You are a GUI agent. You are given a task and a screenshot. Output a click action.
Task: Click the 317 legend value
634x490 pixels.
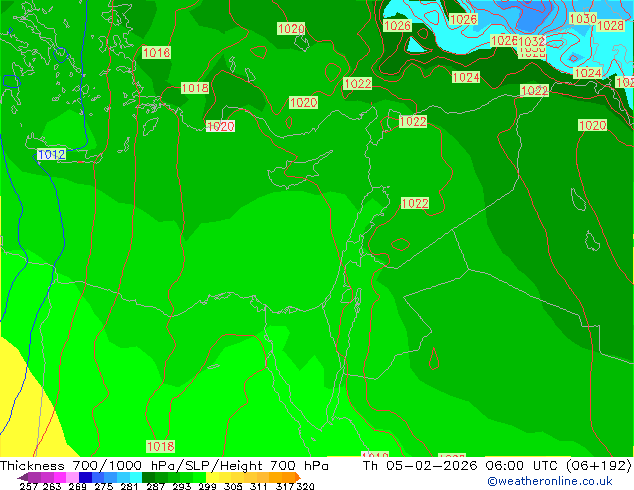click(x=285, y=486)
